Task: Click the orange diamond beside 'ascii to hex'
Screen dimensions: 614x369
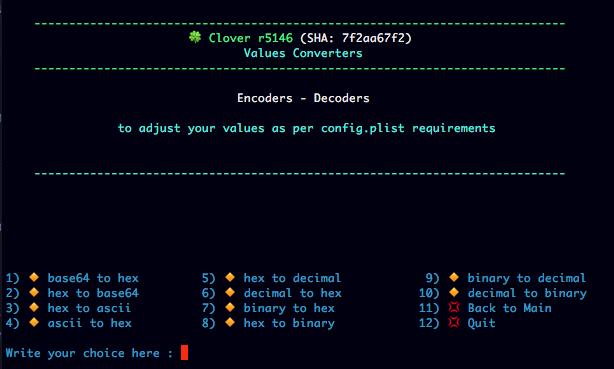Action: 34,322
